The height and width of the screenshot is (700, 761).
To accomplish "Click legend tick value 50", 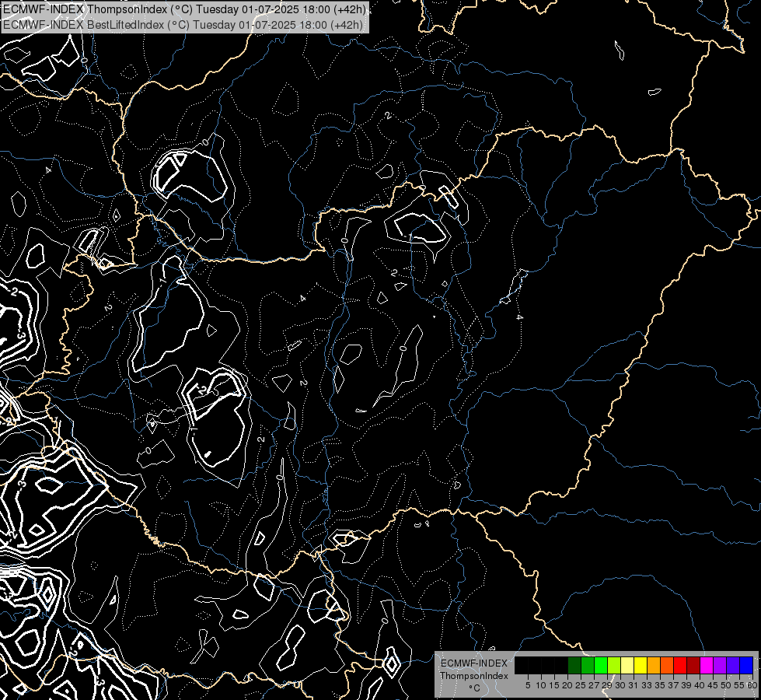I will (x=725, y=685).
